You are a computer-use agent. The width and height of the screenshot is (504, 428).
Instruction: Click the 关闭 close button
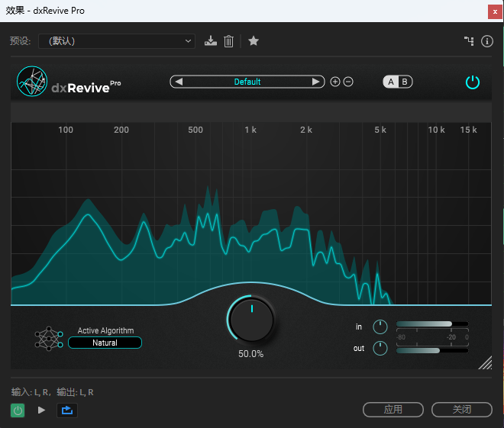coord(462,410)
